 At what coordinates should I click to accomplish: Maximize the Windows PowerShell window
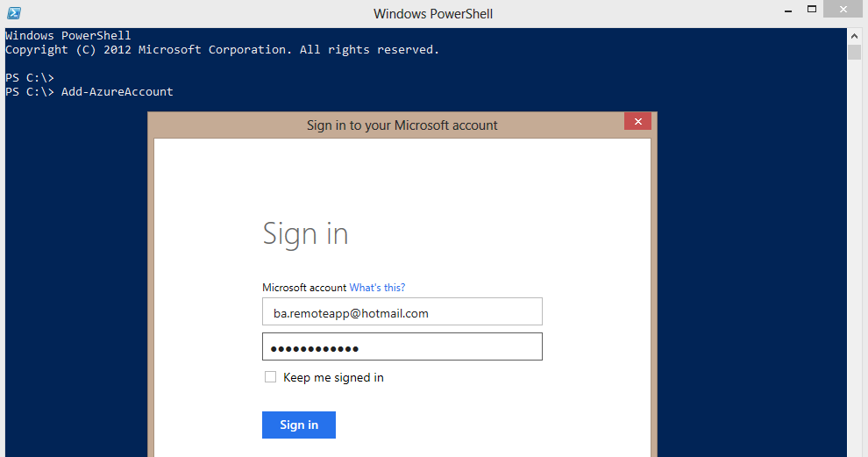pos(812,9)
